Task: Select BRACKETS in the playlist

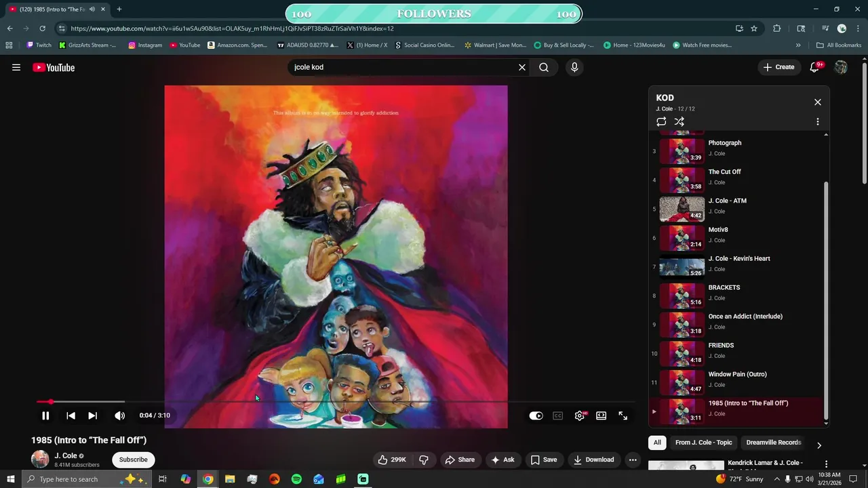Action: 737,295
